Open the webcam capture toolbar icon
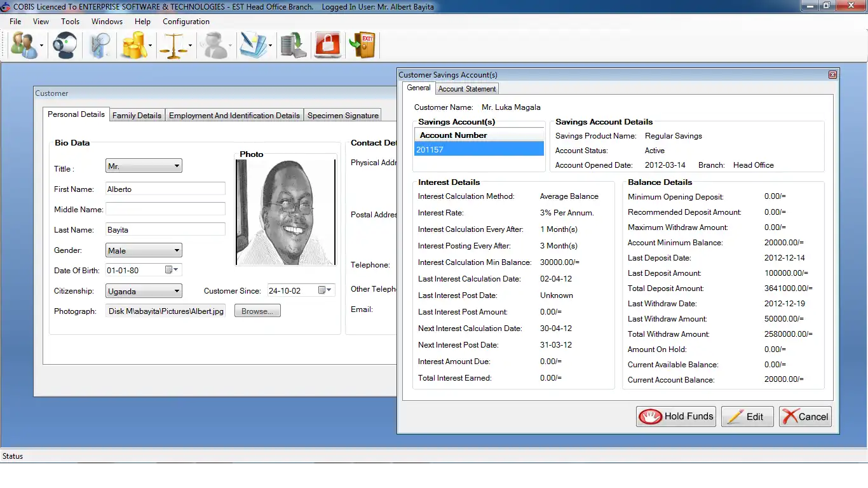This screenshot has height=488, width=868. point(65,45)
